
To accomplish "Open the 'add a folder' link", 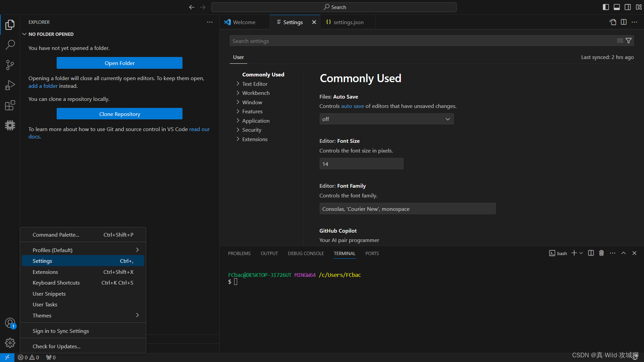I will pos(43,86).
